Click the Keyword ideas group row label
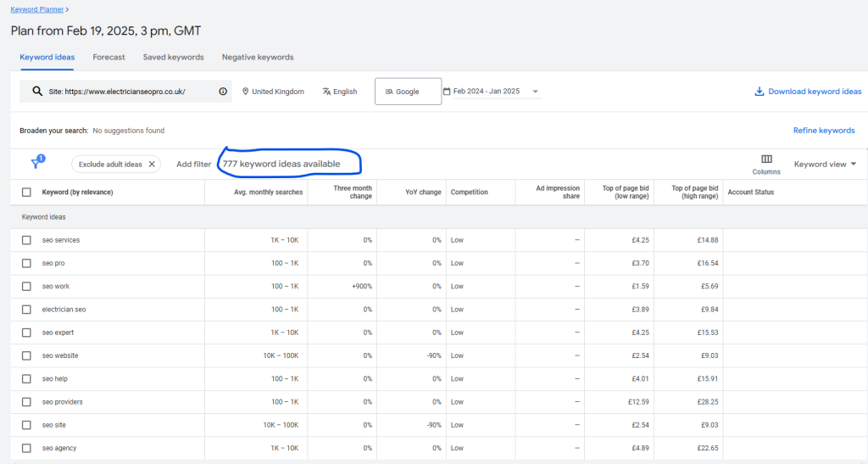The width and height of the screenshot is (868, 464). 44,217
